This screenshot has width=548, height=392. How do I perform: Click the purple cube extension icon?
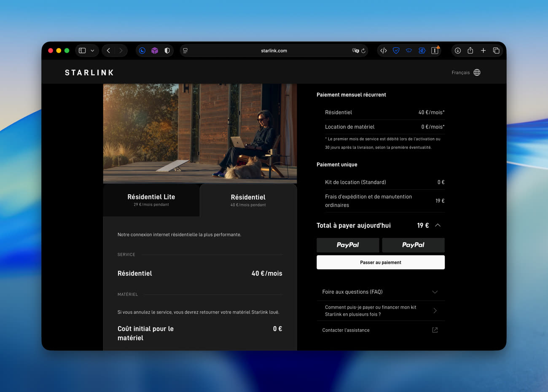click(x=155, y=51)
